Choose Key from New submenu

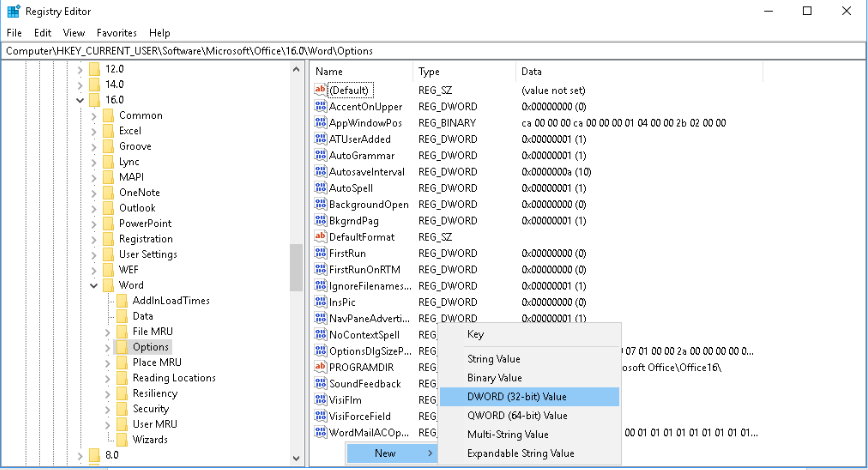pos(529,334)
